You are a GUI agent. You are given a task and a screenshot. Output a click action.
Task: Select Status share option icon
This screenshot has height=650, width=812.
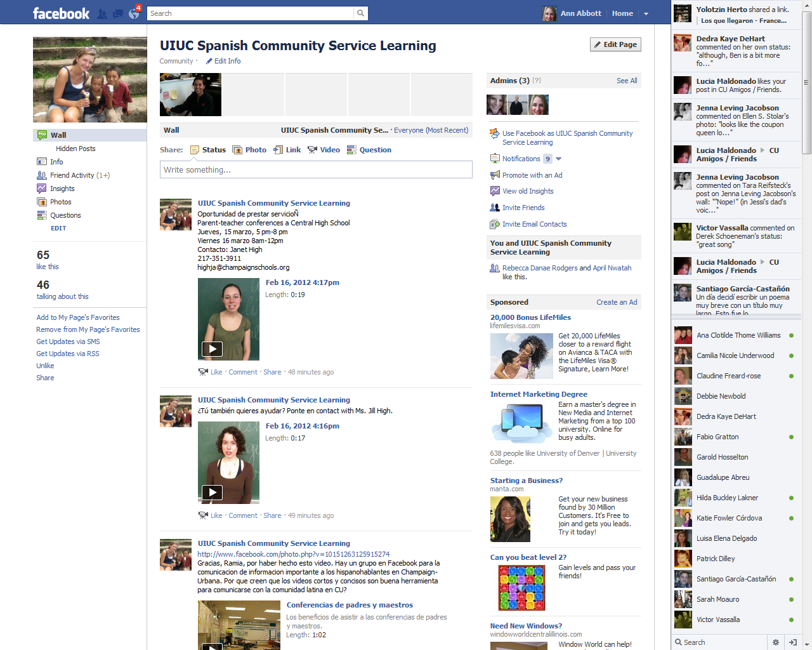(195, 150)
